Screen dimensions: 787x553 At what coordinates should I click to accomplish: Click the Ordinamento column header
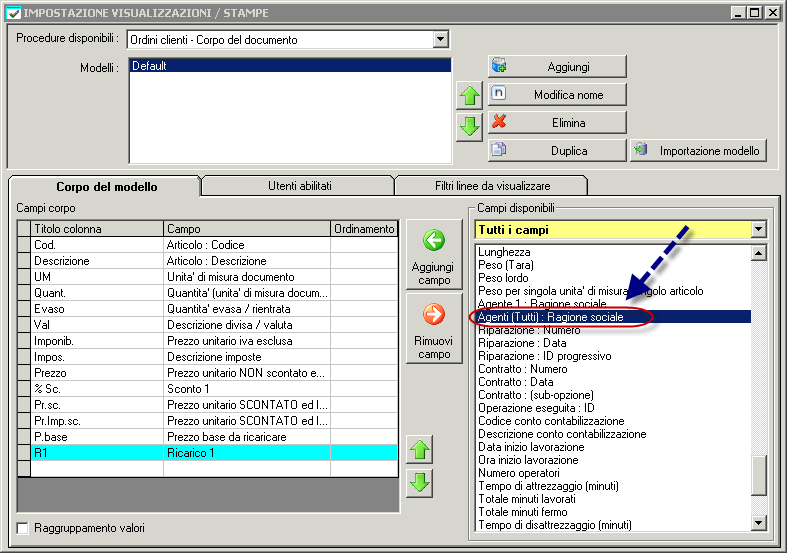364,229
